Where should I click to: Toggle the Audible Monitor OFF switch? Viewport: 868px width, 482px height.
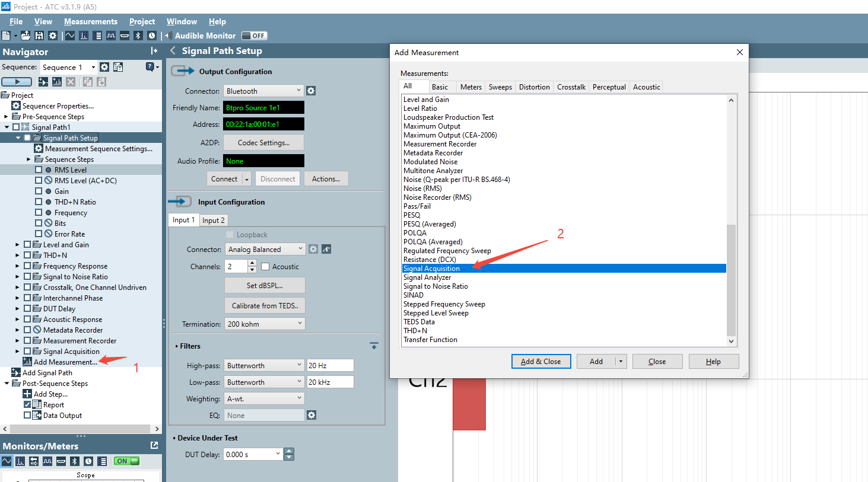254,36
